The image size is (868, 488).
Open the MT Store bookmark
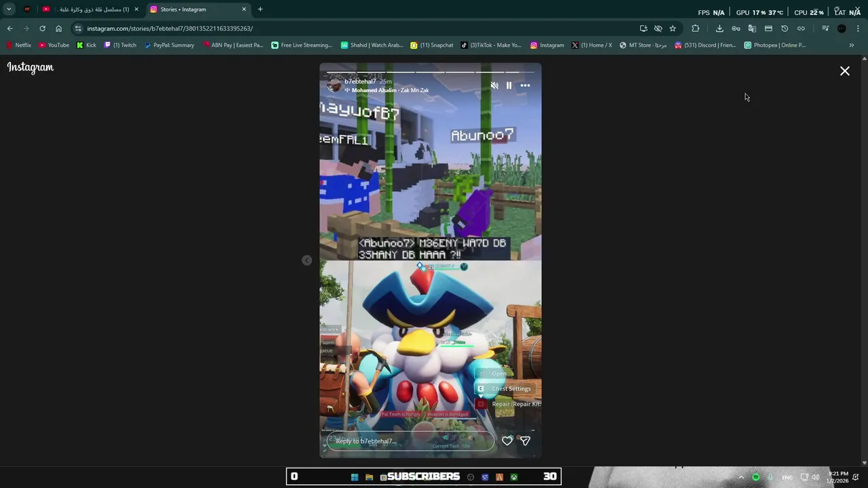pyautogui.click(x=643, y=45)
